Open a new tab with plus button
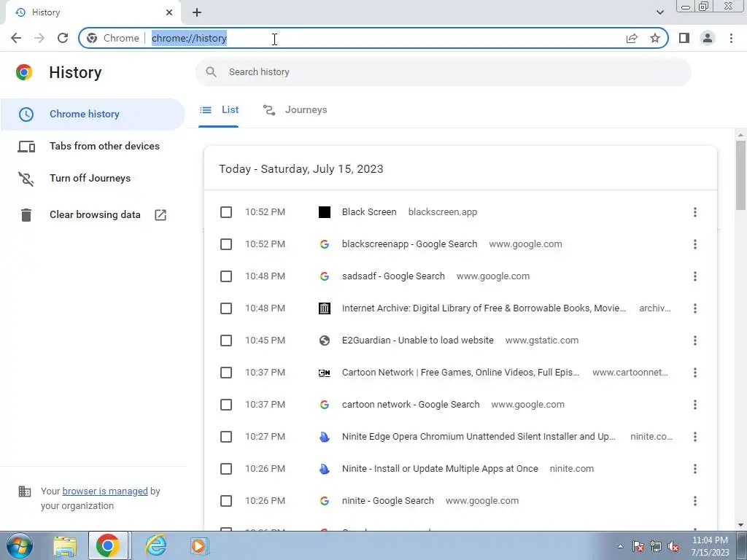 point(197,12)
